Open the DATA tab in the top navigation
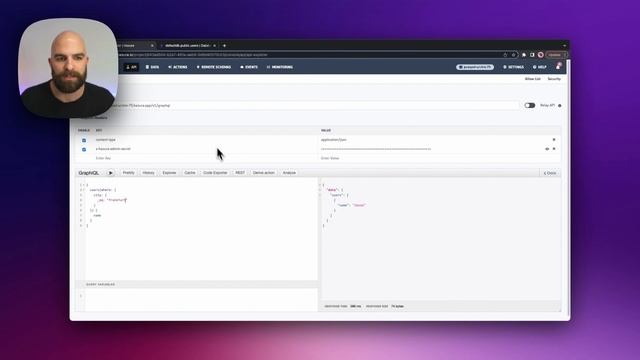 click(x=153, y=67)
